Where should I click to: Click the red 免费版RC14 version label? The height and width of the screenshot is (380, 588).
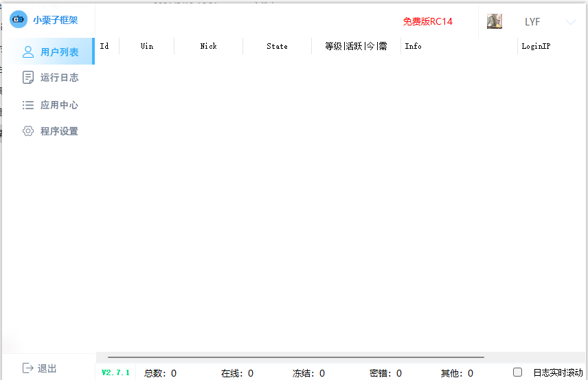coord(427,21)
